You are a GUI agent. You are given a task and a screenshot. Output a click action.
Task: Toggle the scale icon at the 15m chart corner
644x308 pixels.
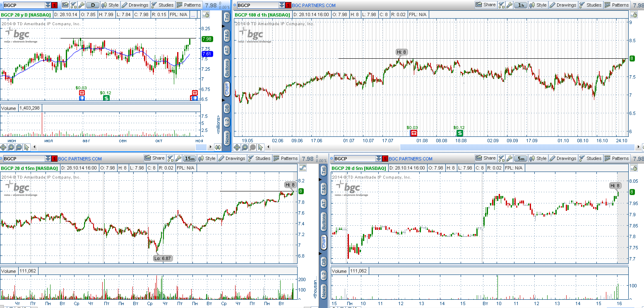tap(302, 168)
